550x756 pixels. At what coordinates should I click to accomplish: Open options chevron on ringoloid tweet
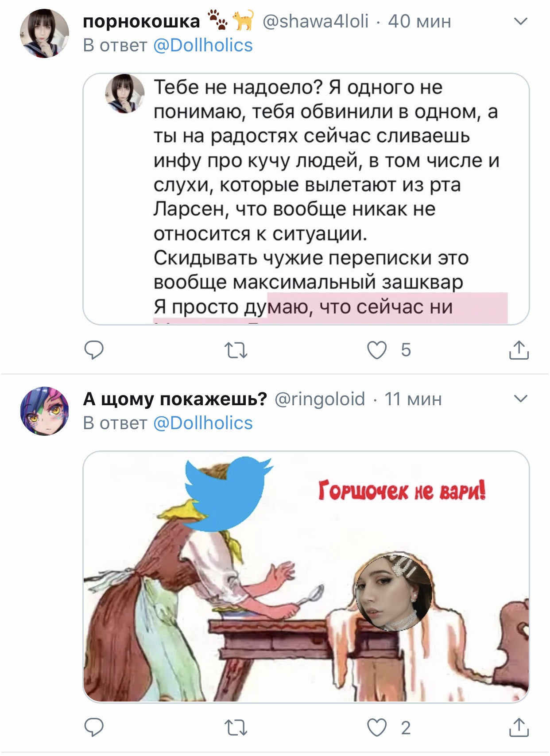pyautogui.click(x=521, y=399)
